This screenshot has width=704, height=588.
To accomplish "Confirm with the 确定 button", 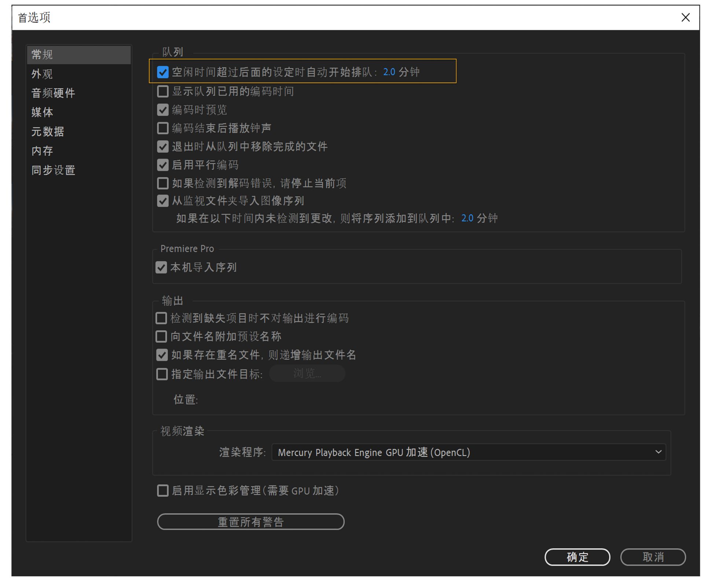I will click(577, 557).
